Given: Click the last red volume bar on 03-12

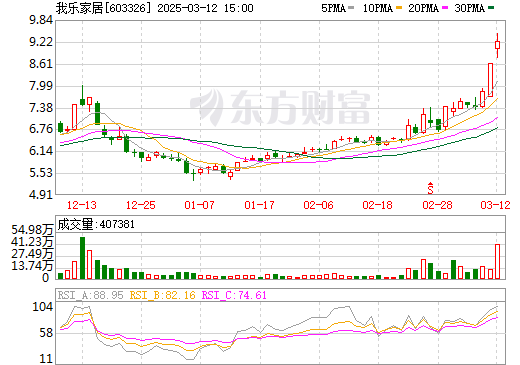Looking at the screenshot, I should pos(497,262).
